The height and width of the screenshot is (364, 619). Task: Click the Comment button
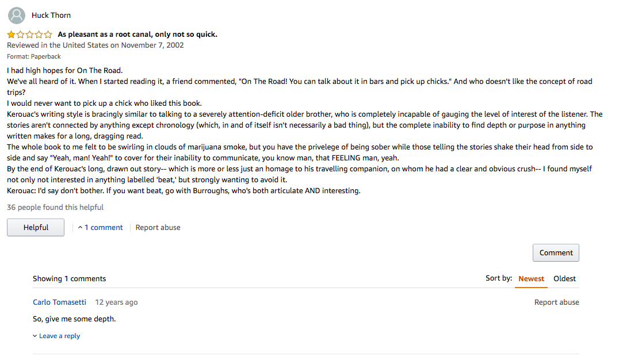click(556, 252)
